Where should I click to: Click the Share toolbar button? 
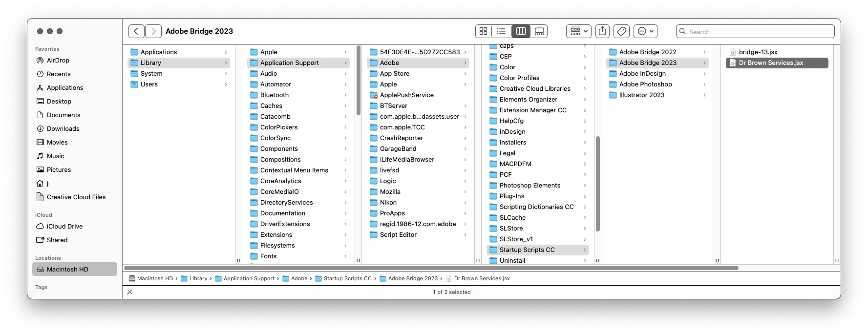(x=602, y=31)
